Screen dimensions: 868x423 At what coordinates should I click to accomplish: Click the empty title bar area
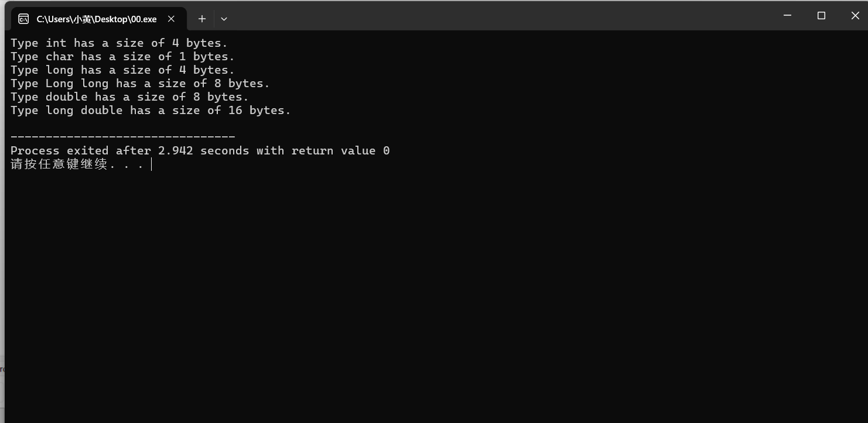tap(498, 16)
